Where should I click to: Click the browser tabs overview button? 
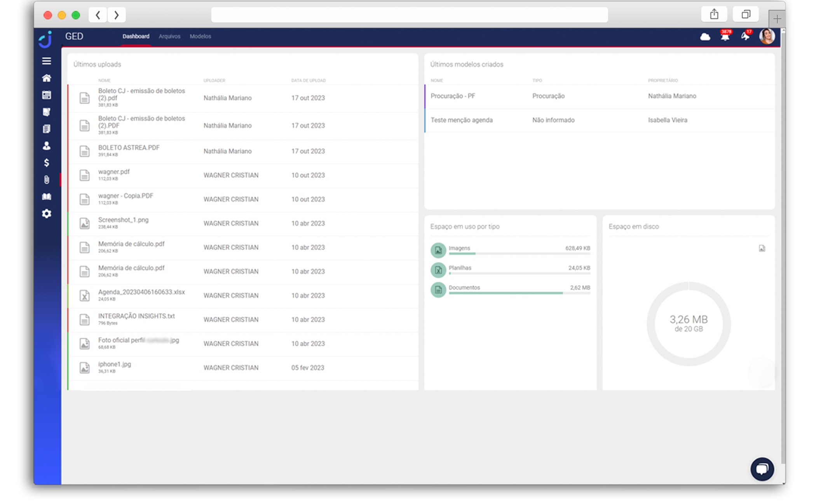pyautogui.click(x=746, y=15)
